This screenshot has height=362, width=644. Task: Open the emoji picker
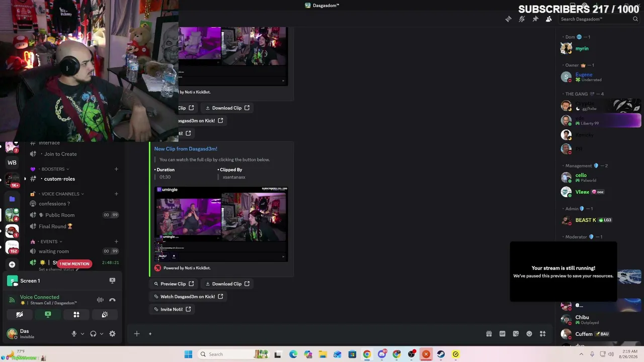[x=529, y=334]
